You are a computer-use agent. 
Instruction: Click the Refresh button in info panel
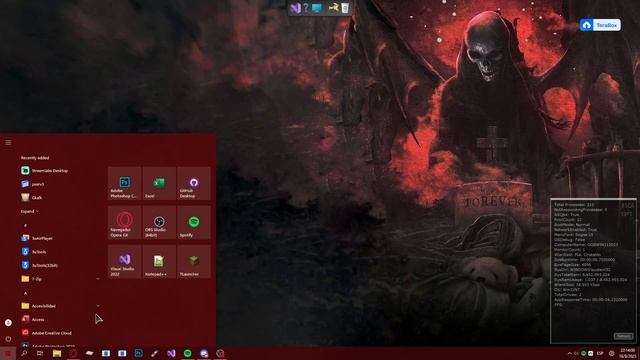[x=623, y=336]
